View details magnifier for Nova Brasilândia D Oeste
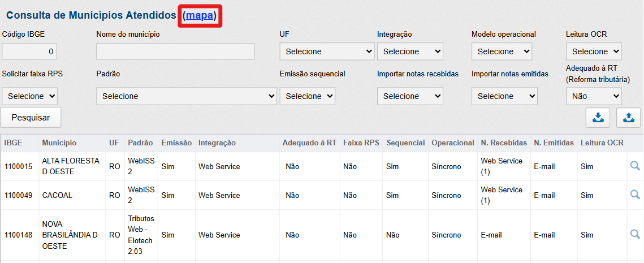This screenshot has width=644, height=263. [634, 234]
